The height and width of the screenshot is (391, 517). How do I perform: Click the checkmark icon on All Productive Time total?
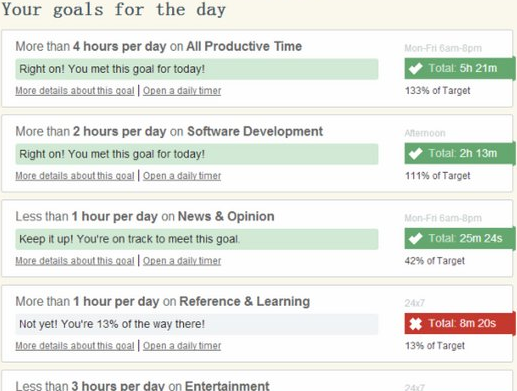415,69
